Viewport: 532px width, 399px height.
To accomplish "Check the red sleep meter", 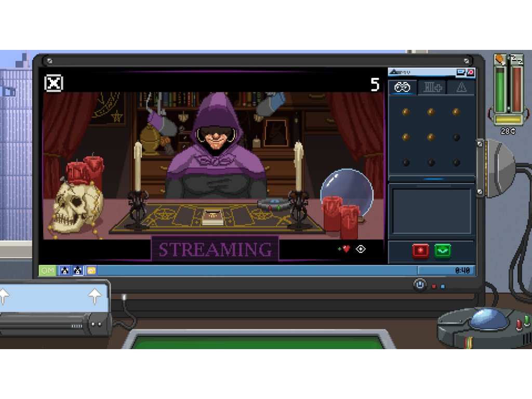I will 517,89.
